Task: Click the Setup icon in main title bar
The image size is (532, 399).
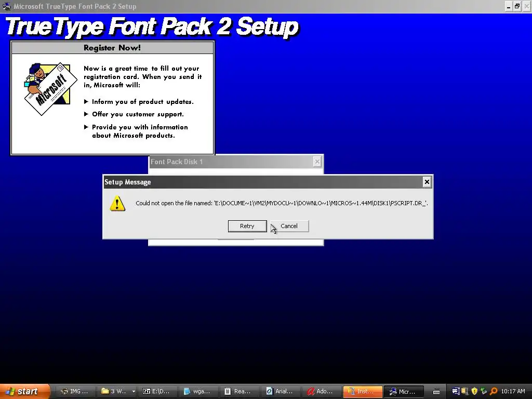Action: coord(6,6)
